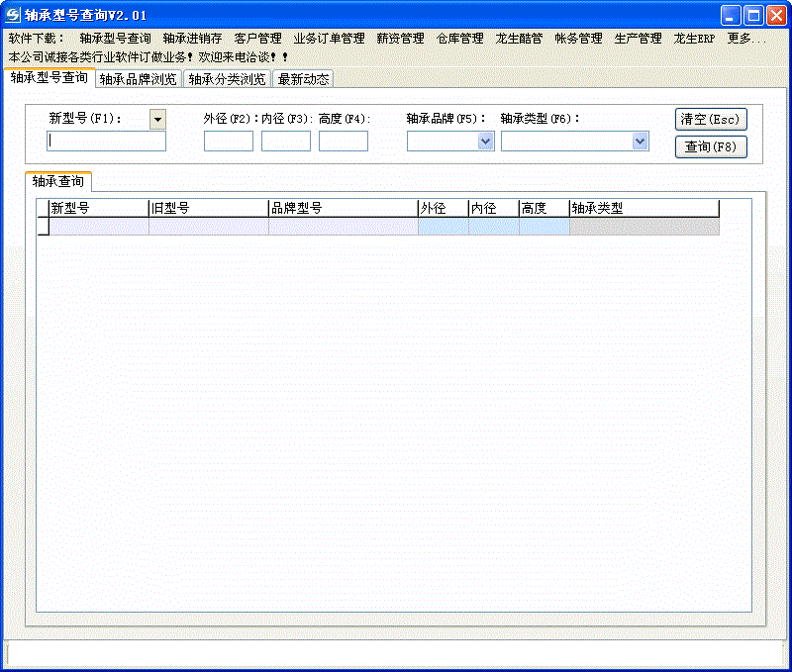
Task: Open 仓库管理 link
Action: 459,39
